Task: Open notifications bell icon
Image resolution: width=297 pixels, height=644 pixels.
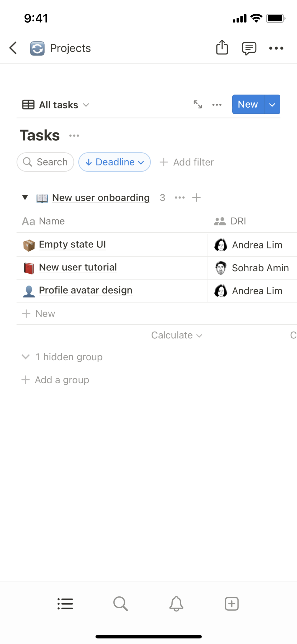Action: click(176, 604)
